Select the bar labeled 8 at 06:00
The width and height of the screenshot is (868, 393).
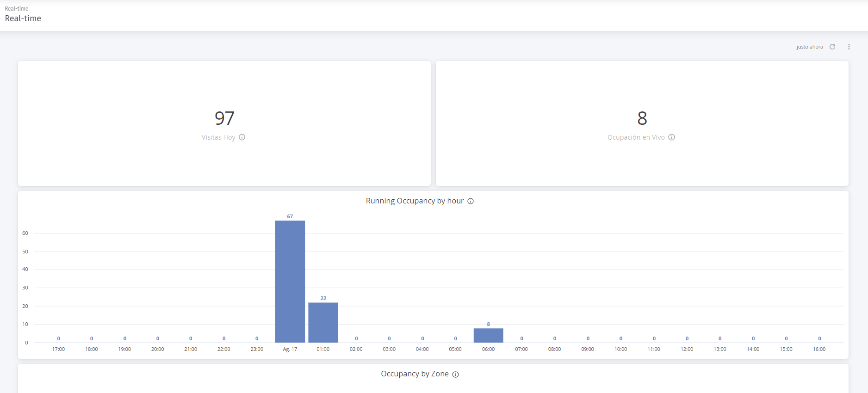489,336
